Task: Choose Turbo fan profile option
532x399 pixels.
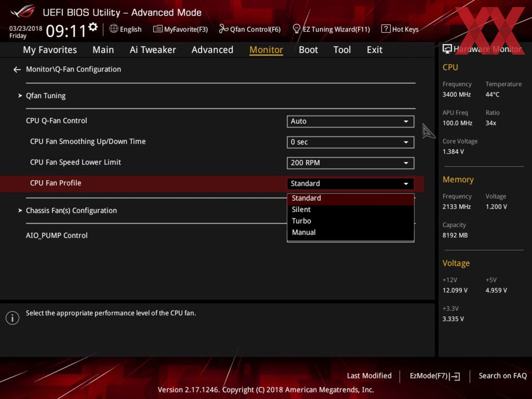Action: (x=350, y=221)
